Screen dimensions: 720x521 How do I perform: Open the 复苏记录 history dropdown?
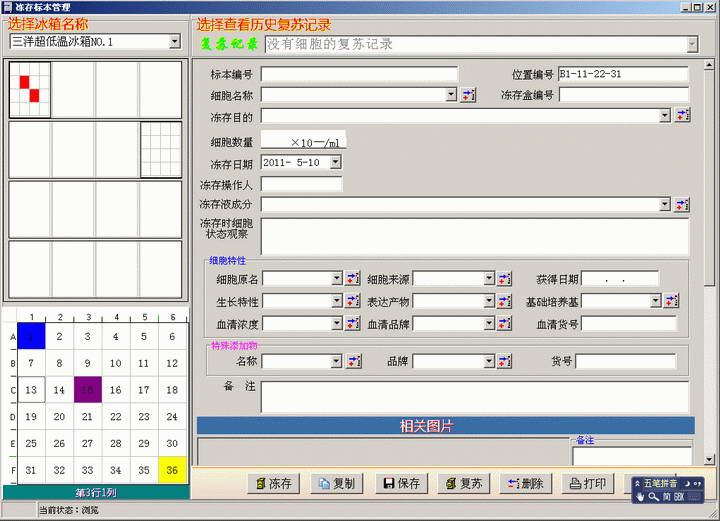click(x=692, y=44)
